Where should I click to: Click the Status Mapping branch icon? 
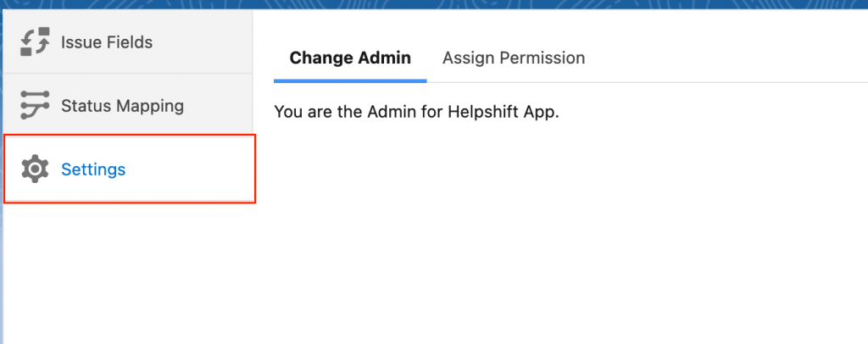point(36,106)
